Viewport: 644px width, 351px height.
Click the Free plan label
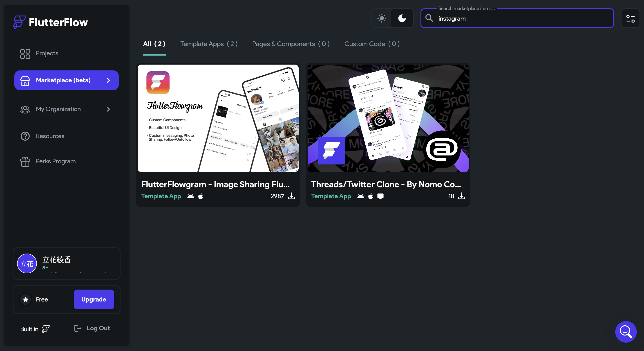tap(42, 299)
